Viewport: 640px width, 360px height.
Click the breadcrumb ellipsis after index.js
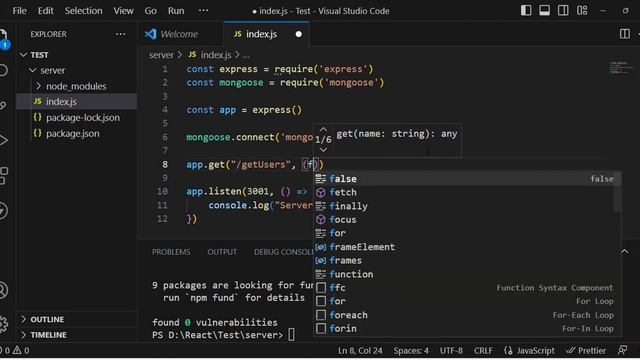coord(246,55)
